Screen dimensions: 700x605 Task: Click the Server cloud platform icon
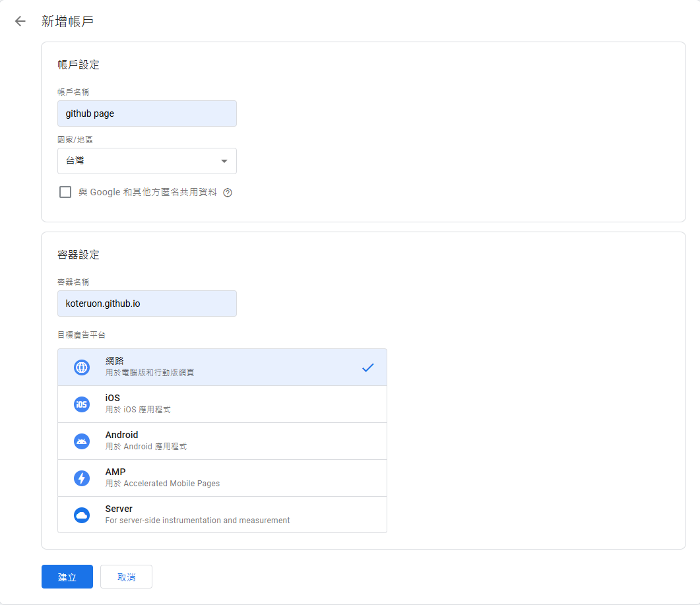(x=82, y=515)
